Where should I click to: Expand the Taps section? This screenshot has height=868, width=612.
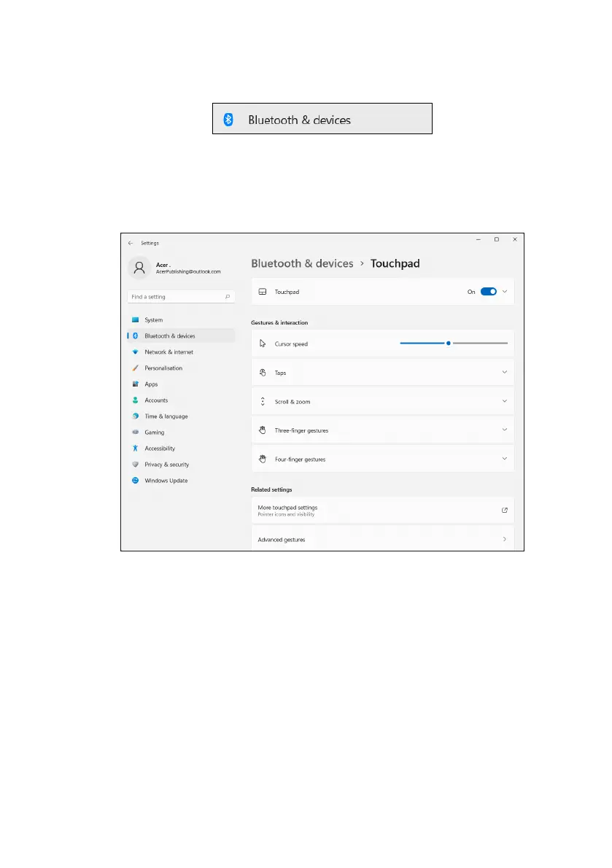pos(504,372)
